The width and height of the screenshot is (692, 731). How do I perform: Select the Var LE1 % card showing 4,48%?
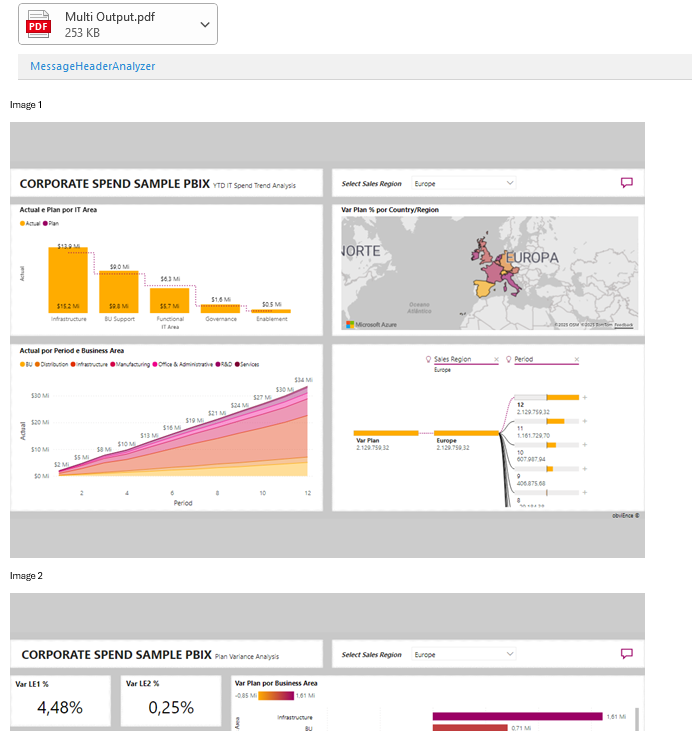click(61, 701)
